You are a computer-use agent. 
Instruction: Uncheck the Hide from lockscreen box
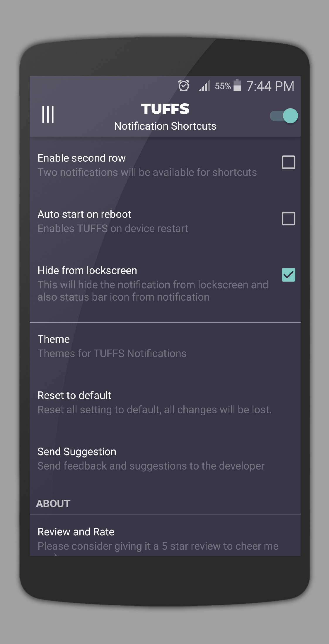tap(288, 275)
